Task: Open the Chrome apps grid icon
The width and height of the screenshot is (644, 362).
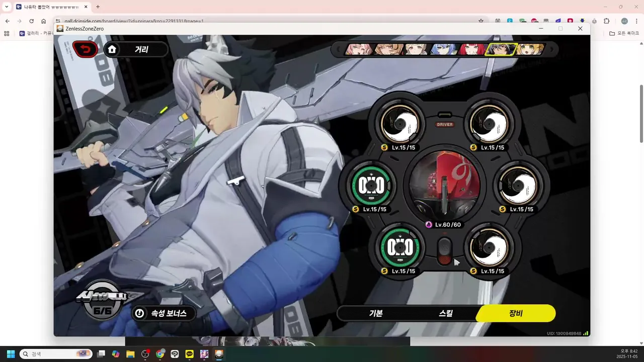Action: click(x=7, y=34)
